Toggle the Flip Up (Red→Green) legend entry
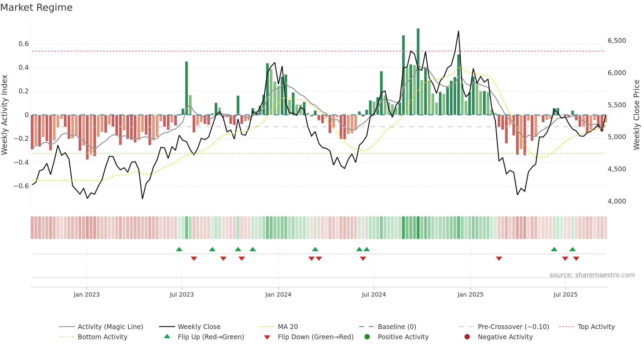The height and width of the screenshot is (362, 644). pyautogui.click(x=204, y=337)
